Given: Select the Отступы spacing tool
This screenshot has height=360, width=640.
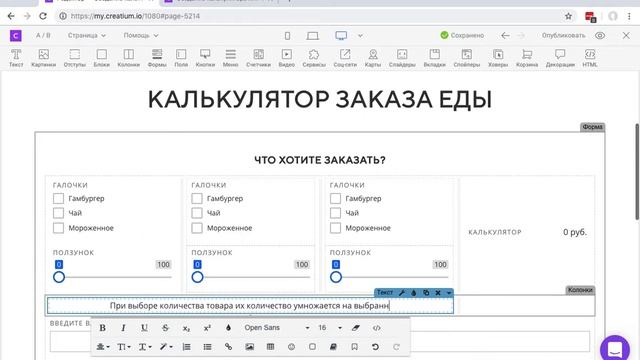Looking at the screenshot, I should (75, 58).
